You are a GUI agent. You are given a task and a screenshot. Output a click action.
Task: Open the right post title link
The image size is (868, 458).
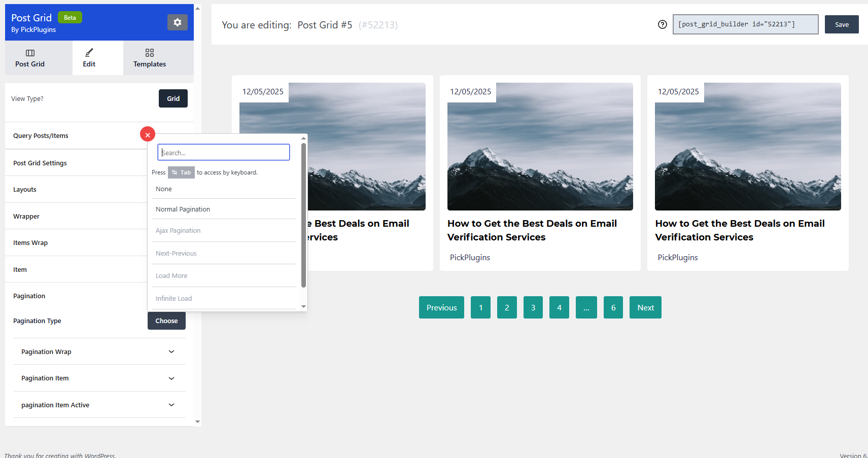point(740,230)
